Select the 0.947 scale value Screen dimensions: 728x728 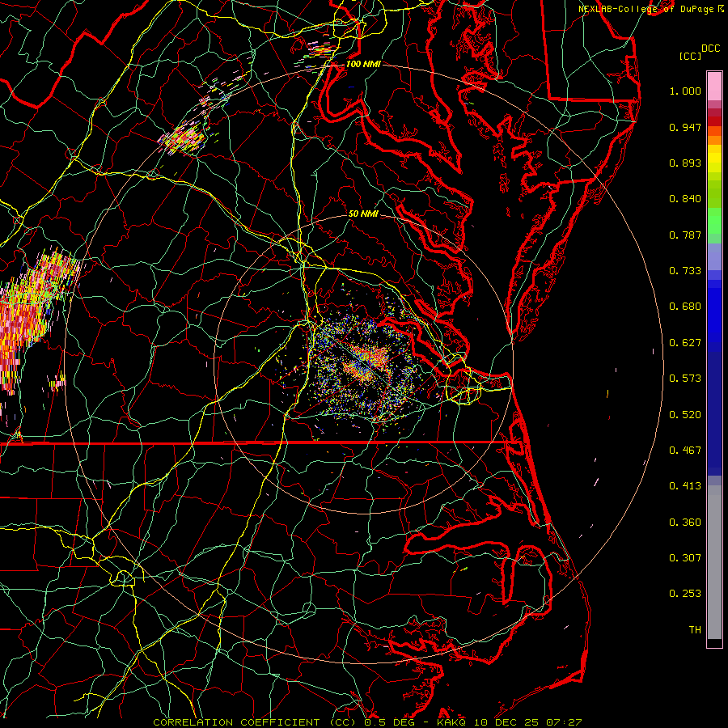pos(685,127)
